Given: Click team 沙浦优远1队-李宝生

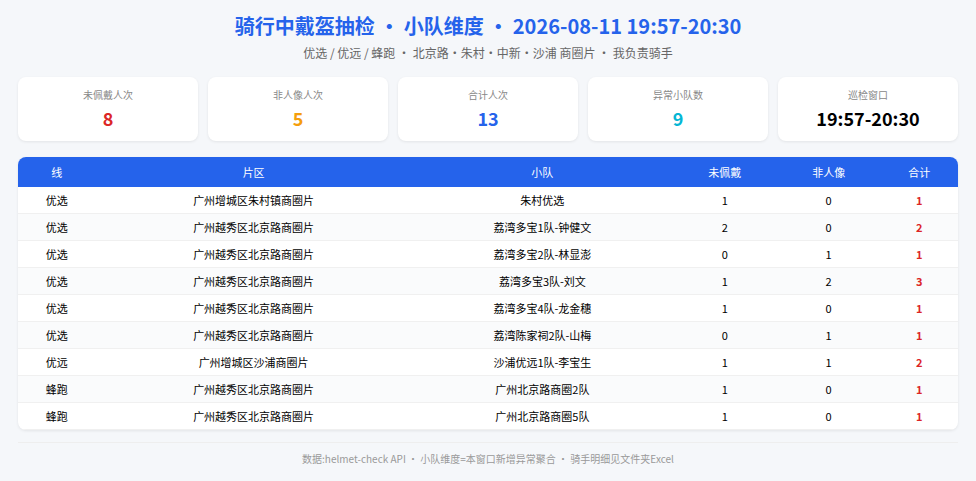Looking at the screenshot, I should pyautogui.click(x=542, y=363).
